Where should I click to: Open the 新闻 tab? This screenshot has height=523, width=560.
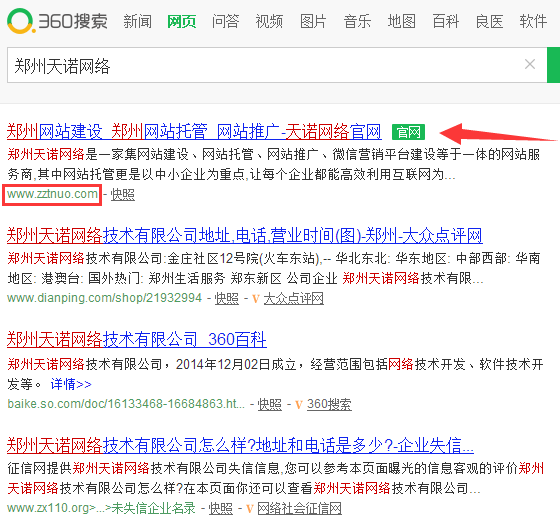[x=138, y=21]
